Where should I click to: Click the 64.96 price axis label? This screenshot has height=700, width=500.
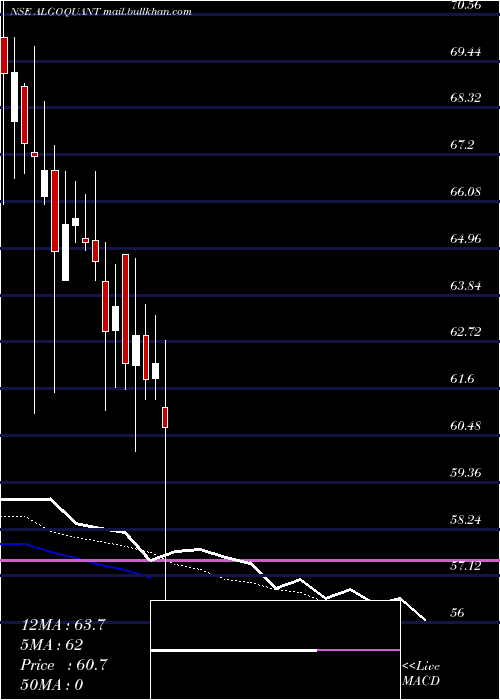(x=466, y=239)
